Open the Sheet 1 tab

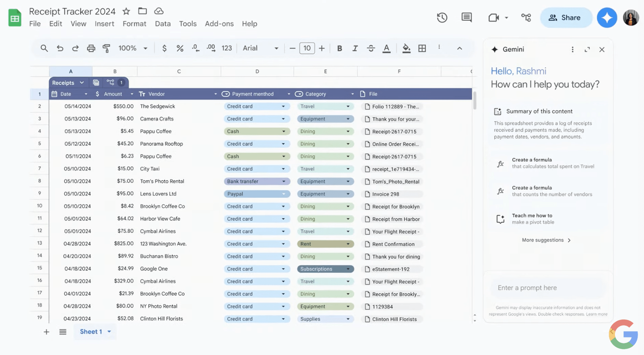(91, 332)
